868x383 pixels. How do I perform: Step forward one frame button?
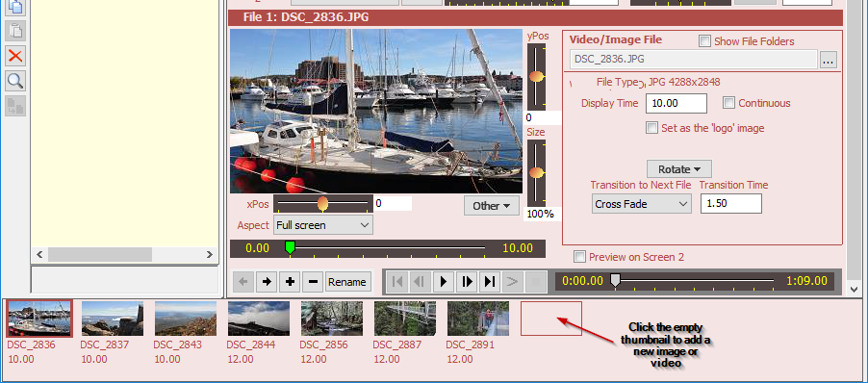pos(467,282)
